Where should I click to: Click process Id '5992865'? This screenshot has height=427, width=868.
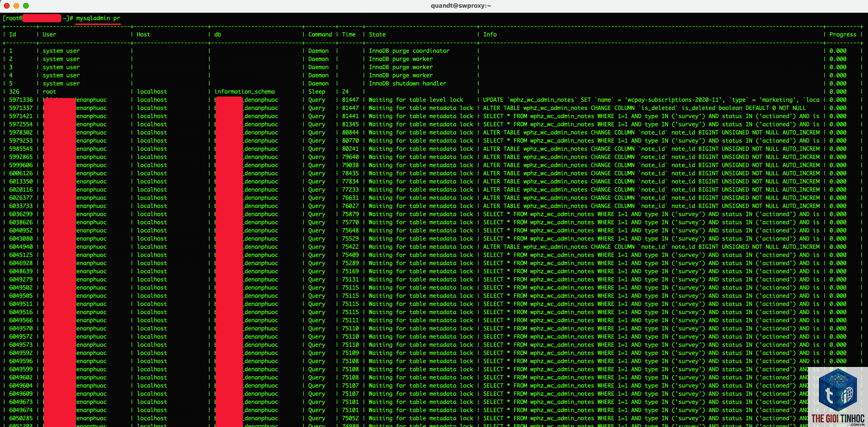pos(21,157)
